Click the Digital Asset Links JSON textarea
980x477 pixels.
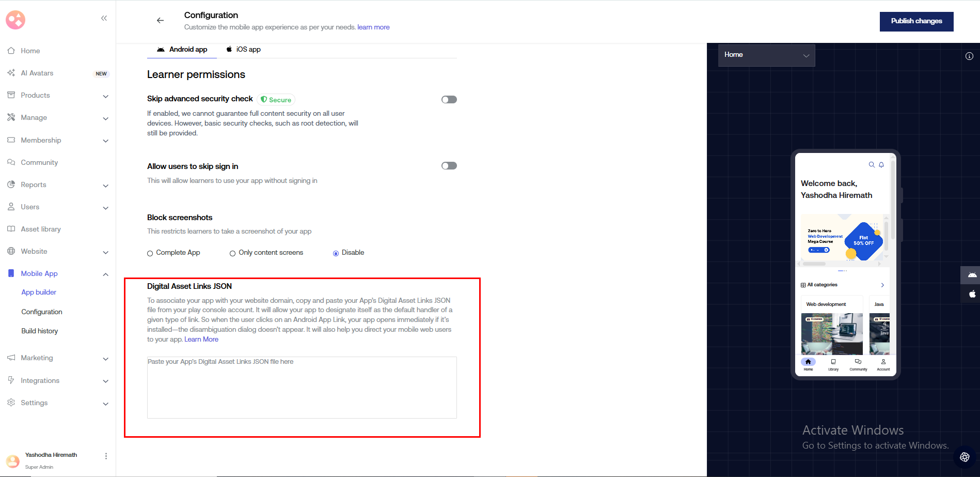tap(302, 388)
